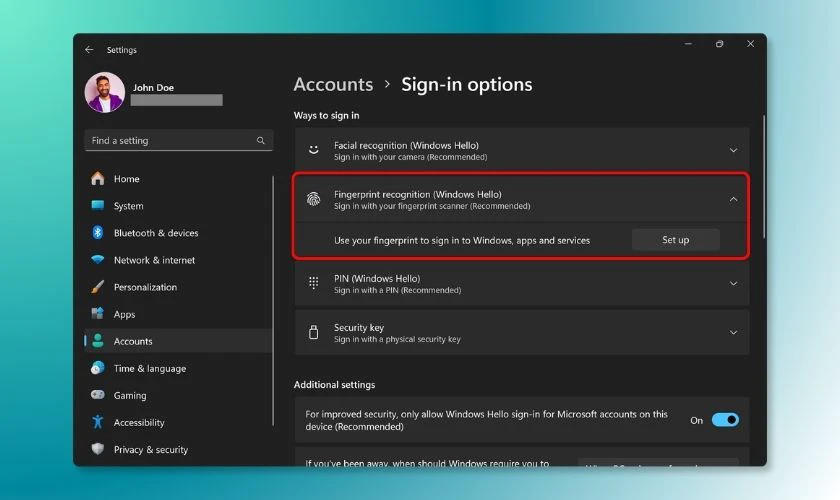This screenshot has height=500, width=840.
Task: Minimize the Settings window
Action: 688,44
